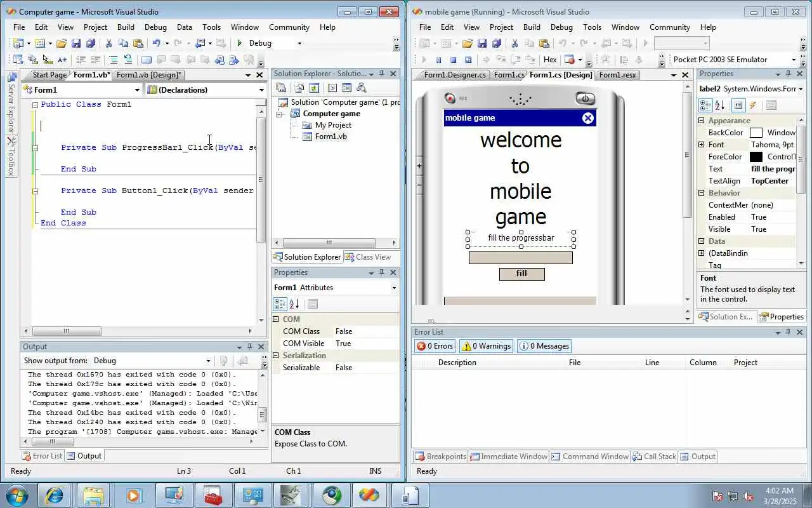The width and height of the screenshot is (812, 508).
Task: Click 0 Messages filter button in Error List
Action: point(544,346)
